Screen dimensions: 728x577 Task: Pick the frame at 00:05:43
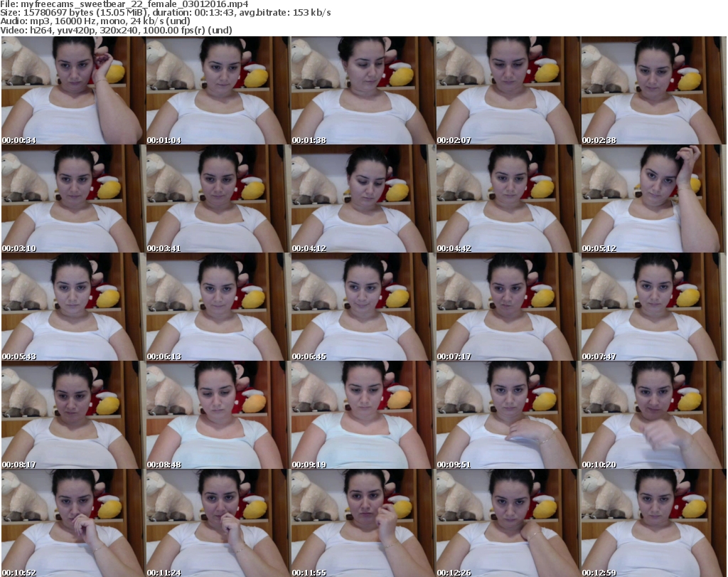73,307
